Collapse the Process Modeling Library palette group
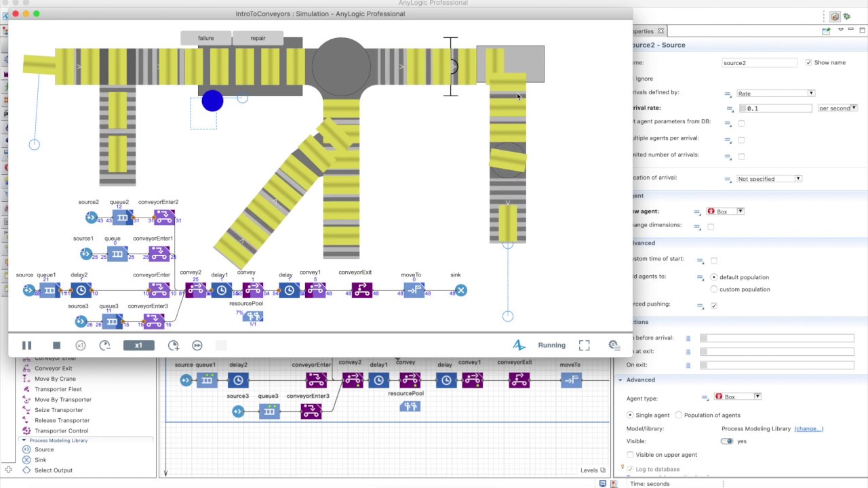The image size is (868, 488). (24, 441)
